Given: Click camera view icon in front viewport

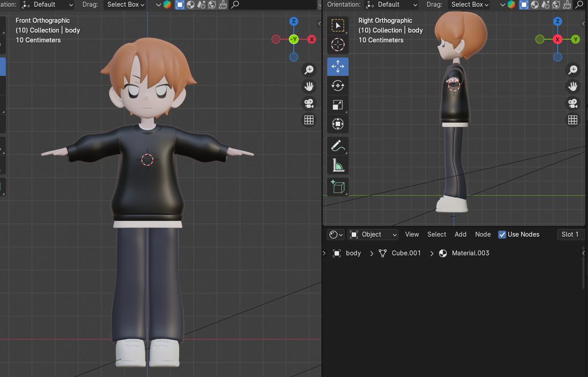Looking at the screenshot, I should 309,103.
